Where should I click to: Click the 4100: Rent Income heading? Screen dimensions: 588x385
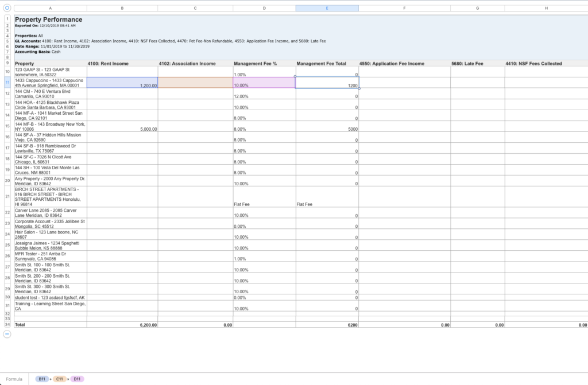(122, 63)
